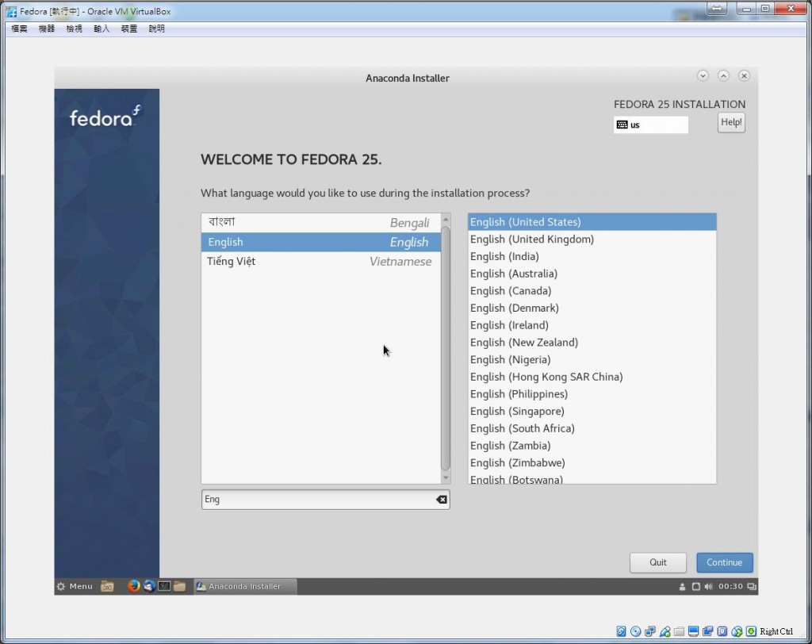Close the Anaconda Installer window
812x644 pixels.
coord(744,75)
